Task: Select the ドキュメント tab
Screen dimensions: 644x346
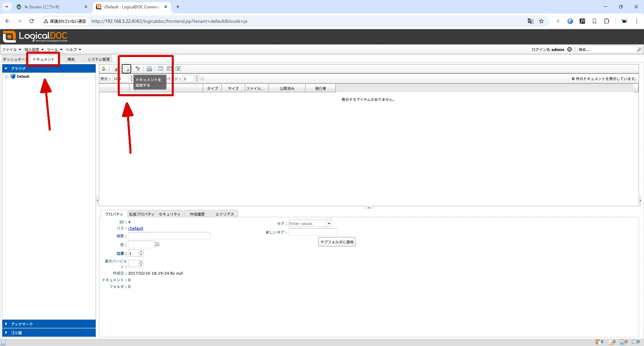Action: [x=44, y=59]
